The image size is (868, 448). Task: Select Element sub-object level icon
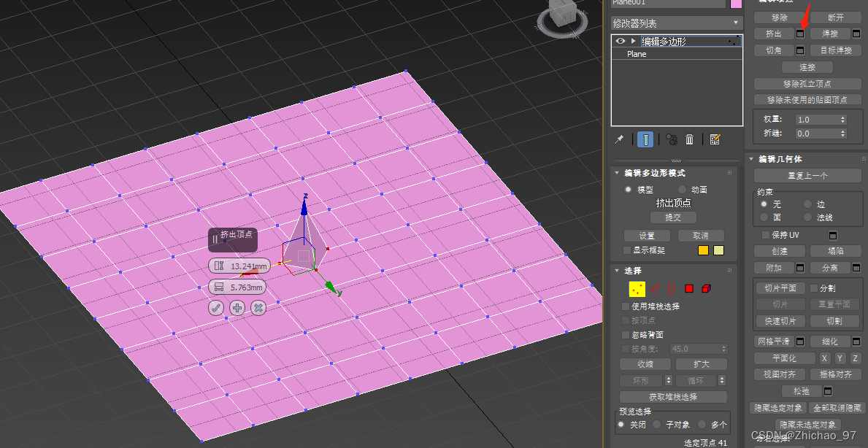click(x=707, y=289)
